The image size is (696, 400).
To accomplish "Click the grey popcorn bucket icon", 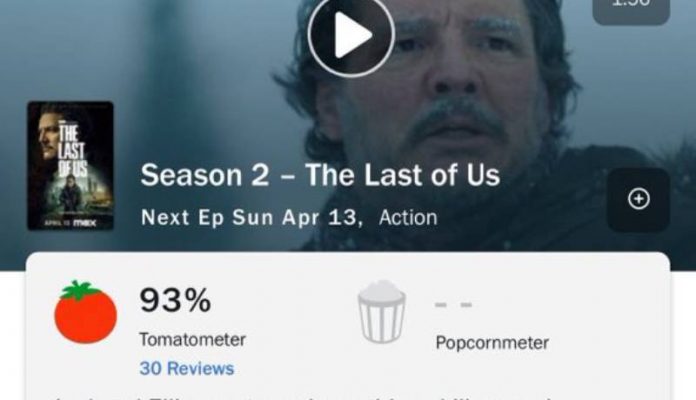I will (x=382, y=312).
